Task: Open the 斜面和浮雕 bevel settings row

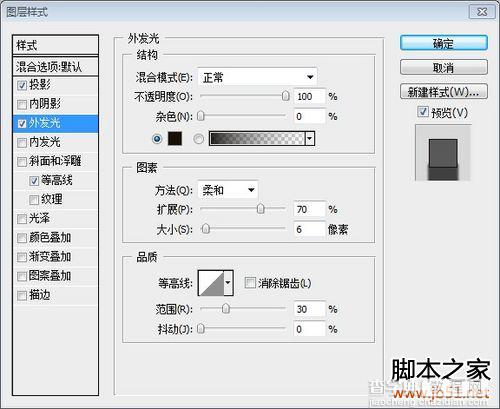Action: pos(55,162)
